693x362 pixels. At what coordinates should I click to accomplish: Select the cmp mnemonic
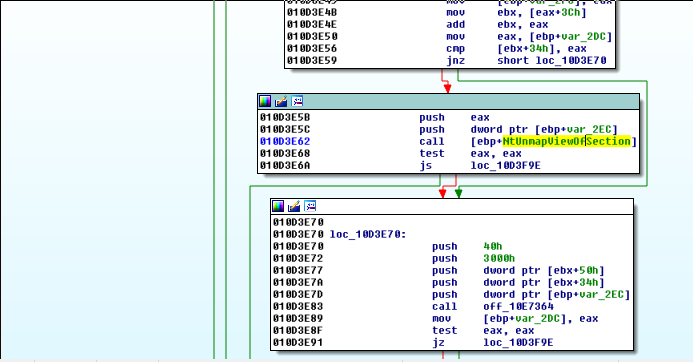click(456, 49)
